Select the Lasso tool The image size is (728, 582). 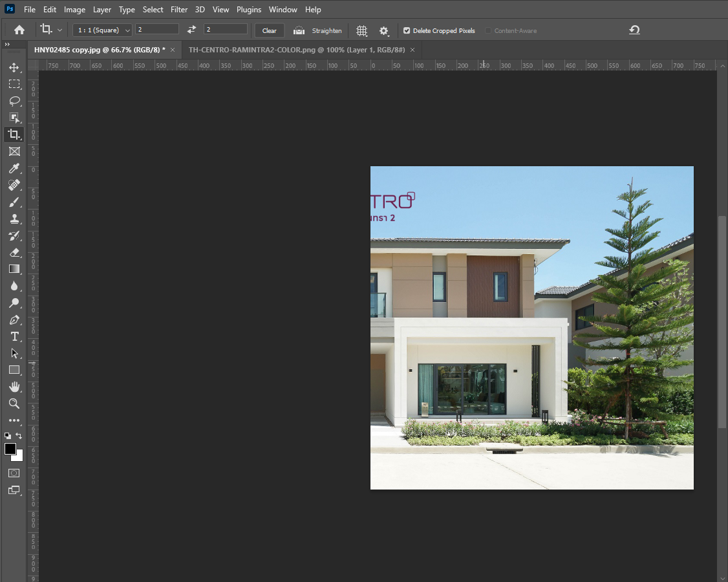14,101
